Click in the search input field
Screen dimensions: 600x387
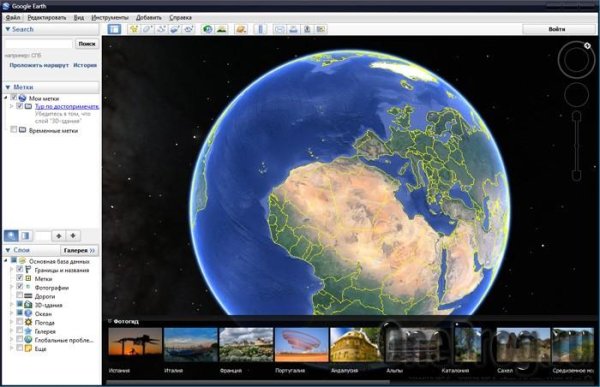[x=38, y=44]
